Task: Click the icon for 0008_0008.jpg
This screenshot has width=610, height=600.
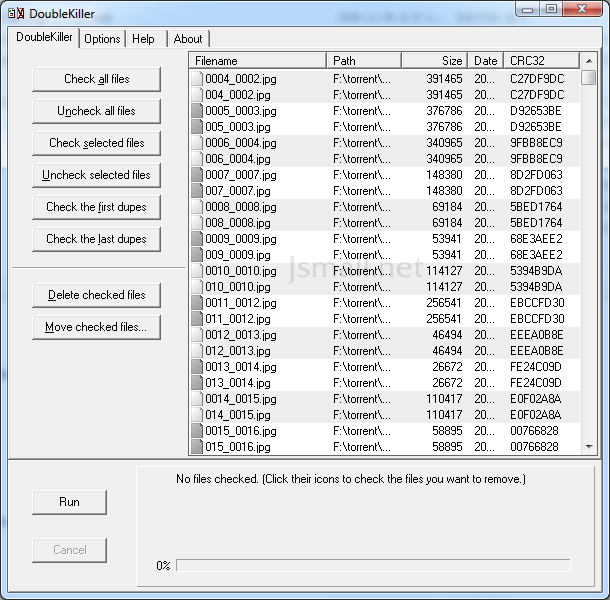Action: click(197, 207)
